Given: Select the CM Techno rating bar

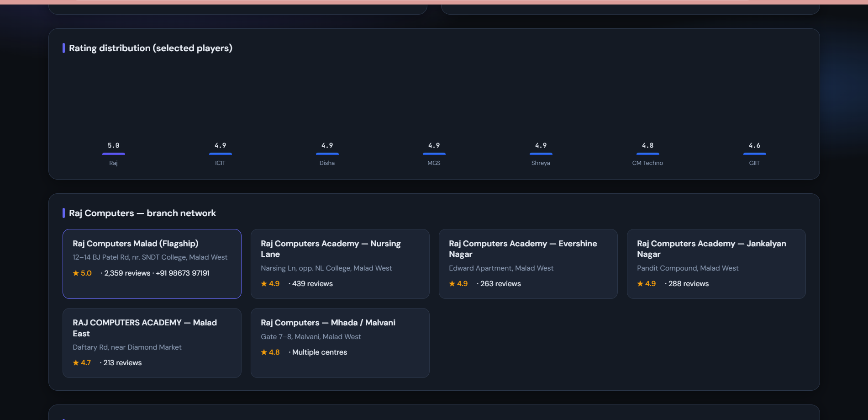Looking at the screenshot, I should coord(648,154).
